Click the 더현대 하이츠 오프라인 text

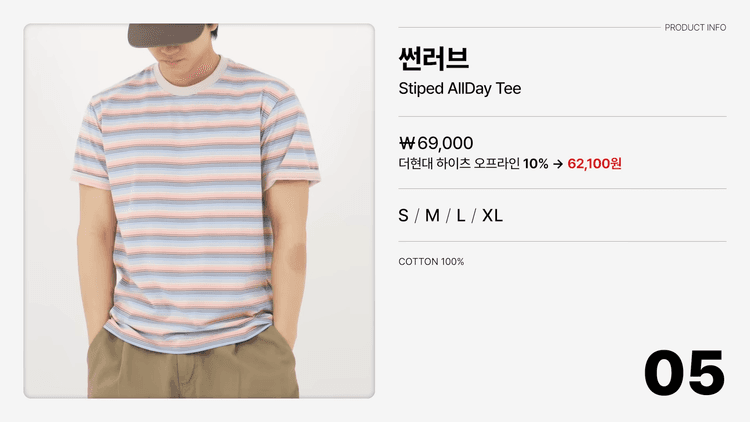click(x=458, y=164)
